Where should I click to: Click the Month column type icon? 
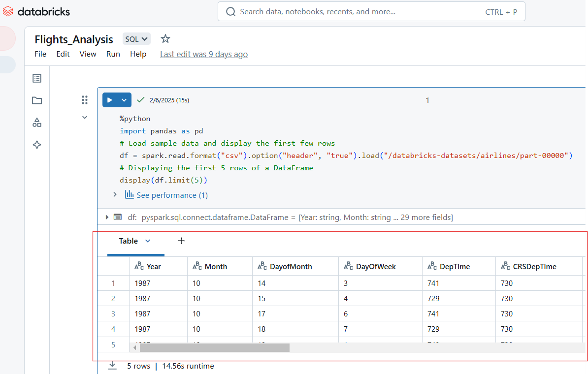[197, 266]
